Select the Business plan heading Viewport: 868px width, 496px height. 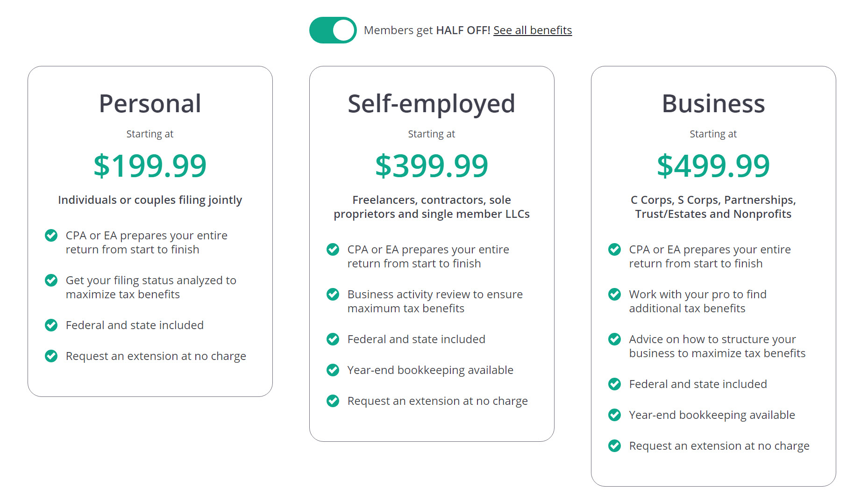click(713, 104)
